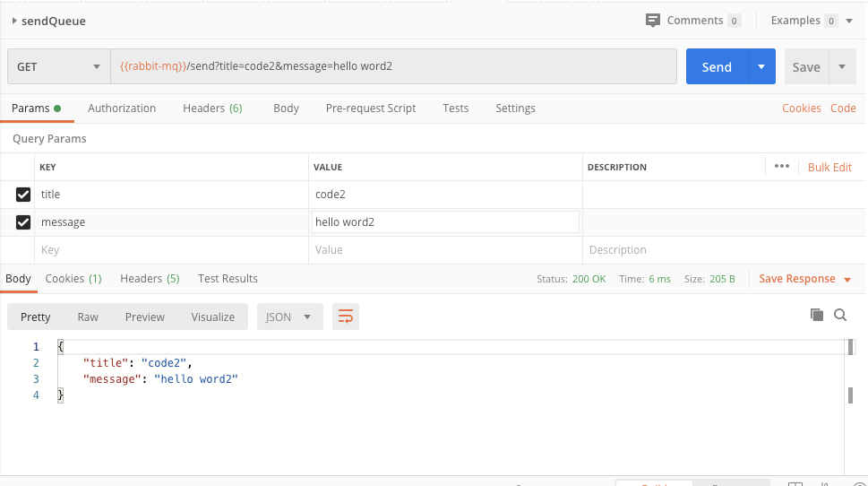This screenshot has height=486, width=868.
Task: Open the response Headers (5) tab
Action: [150, 279]
